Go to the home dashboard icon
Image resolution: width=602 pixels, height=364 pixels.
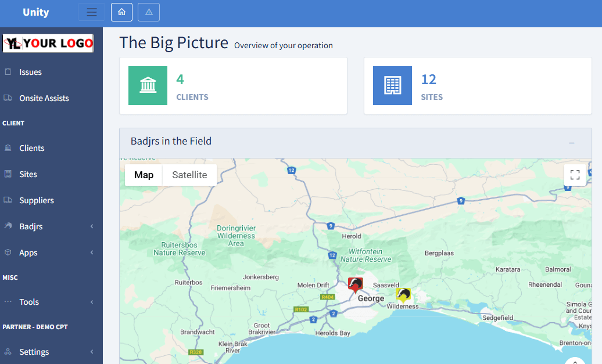[x=121, y=12]
